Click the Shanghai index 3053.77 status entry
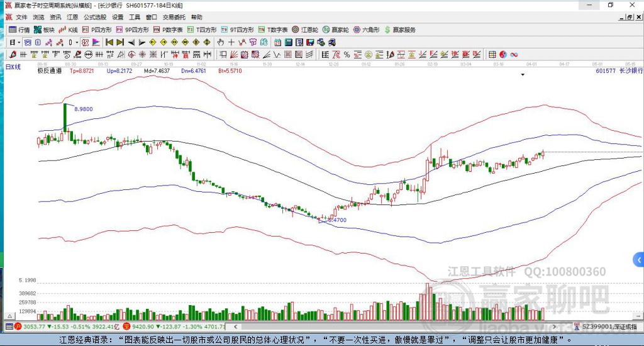This screenshot has height=346, width=644. (x=67, y=326)
